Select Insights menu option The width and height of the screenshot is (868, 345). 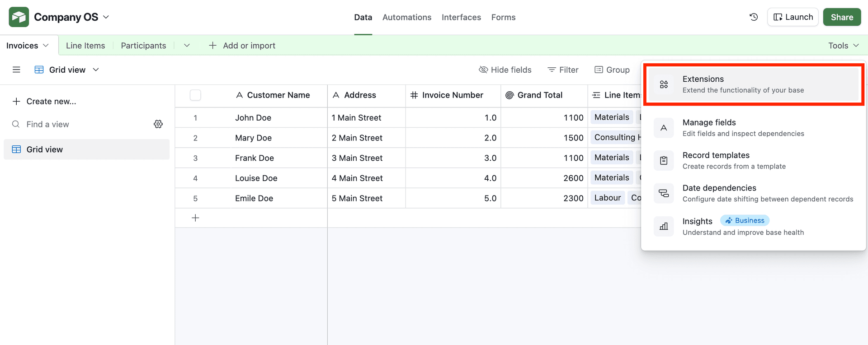coord(753,226)
